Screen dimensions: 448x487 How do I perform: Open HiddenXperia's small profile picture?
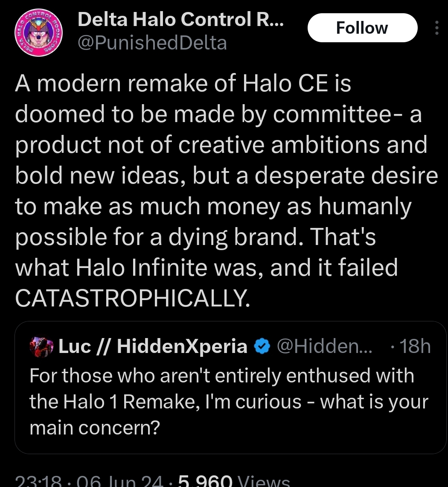click(41, 347)
